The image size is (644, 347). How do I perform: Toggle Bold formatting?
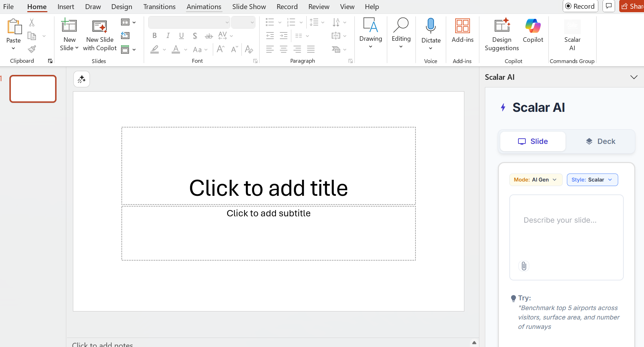click(x=155, y=36)
